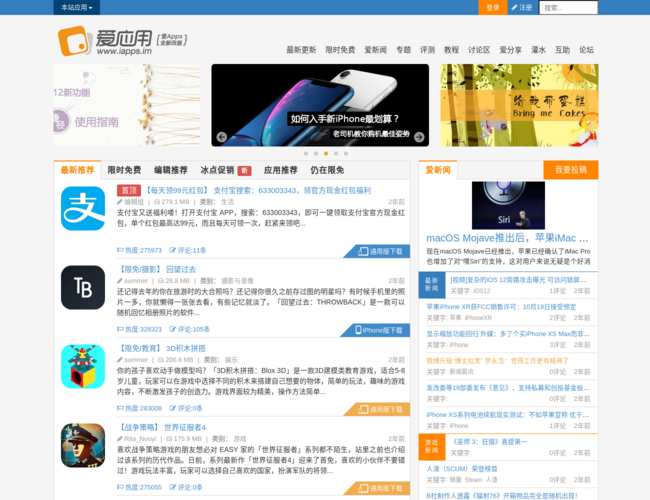The image size is (650, 500).
Task: Open 微博升级博主拉黑 news item
Action: [x=497, y=361]
